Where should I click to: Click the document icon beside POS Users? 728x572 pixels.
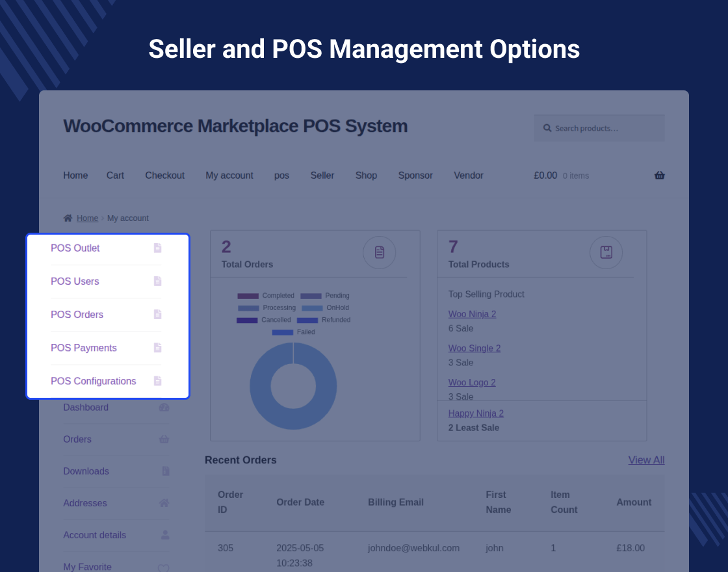158,281
